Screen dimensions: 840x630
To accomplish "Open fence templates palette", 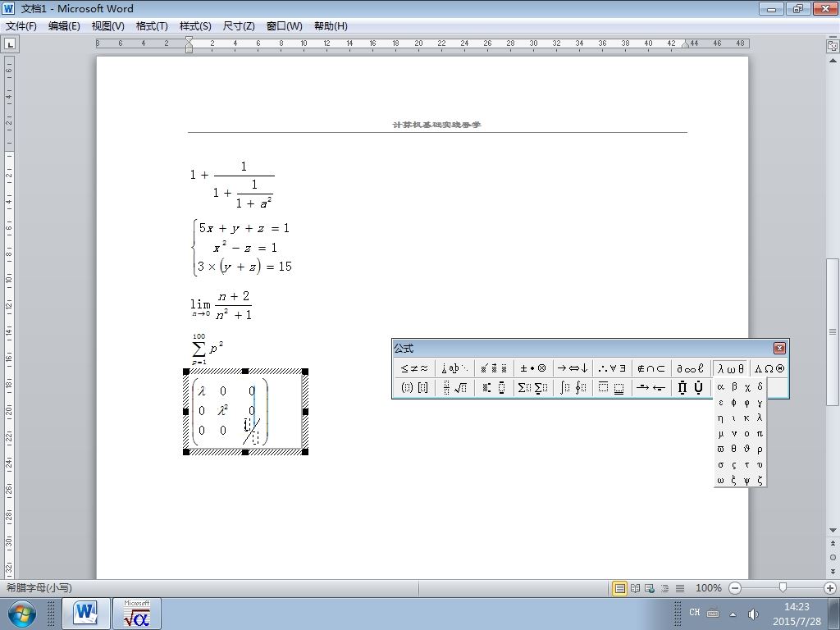I will [x=414, y=387].
